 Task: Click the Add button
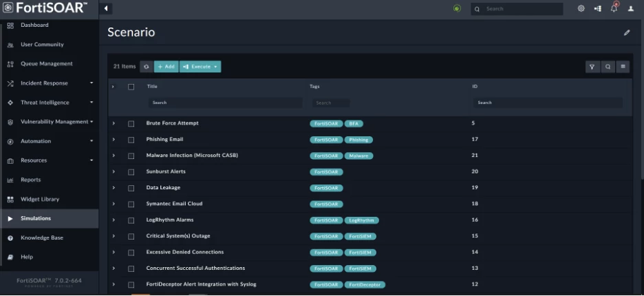(166, 67)
